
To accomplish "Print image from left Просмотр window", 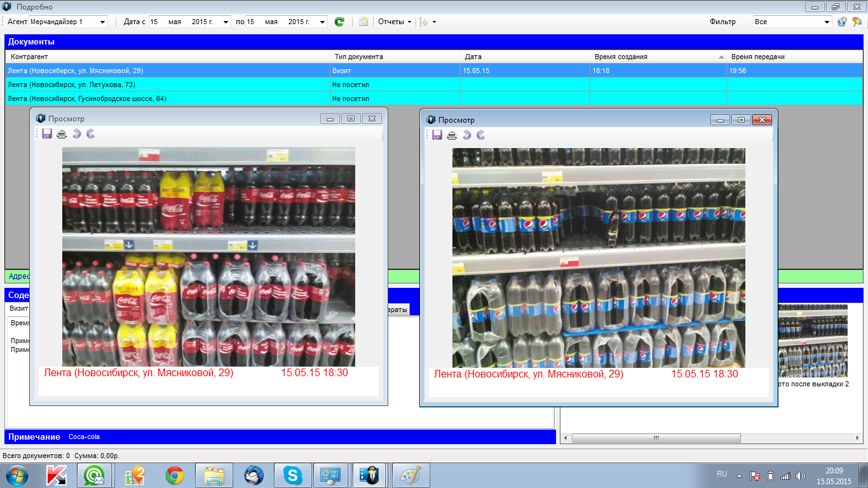I will click(x=62, y=133).
